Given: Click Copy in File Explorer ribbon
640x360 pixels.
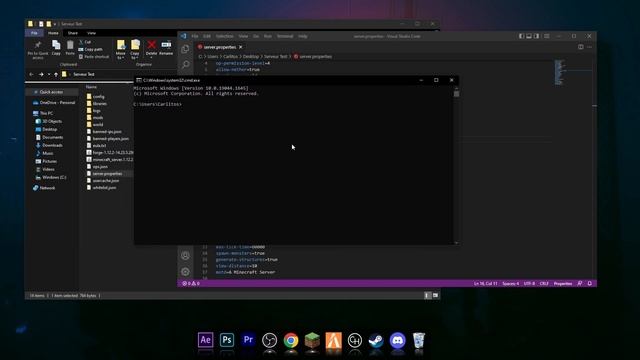Looking at the screenshot, I should tap(56, 48).
